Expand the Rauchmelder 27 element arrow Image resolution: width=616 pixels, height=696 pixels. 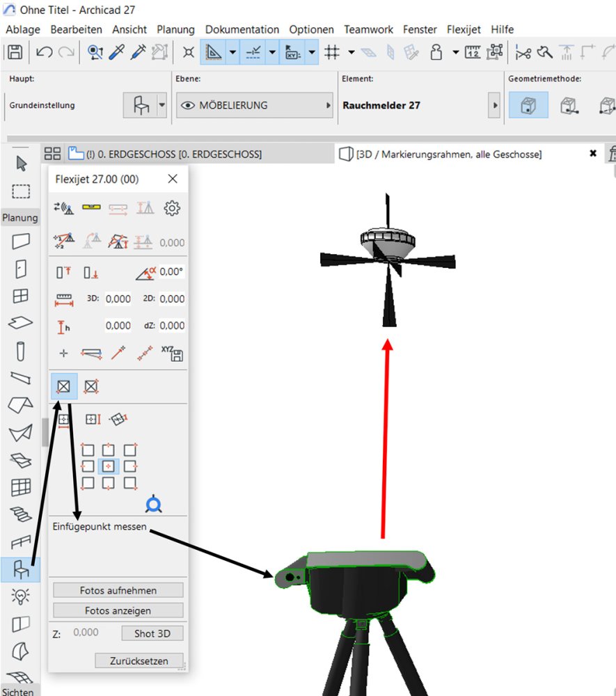[x=495, y=106]
